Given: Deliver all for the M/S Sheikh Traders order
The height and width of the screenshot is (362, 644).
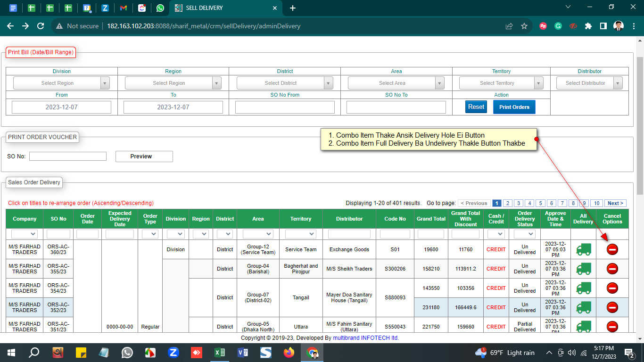Looking at the screenshot, I should [583, 269].
